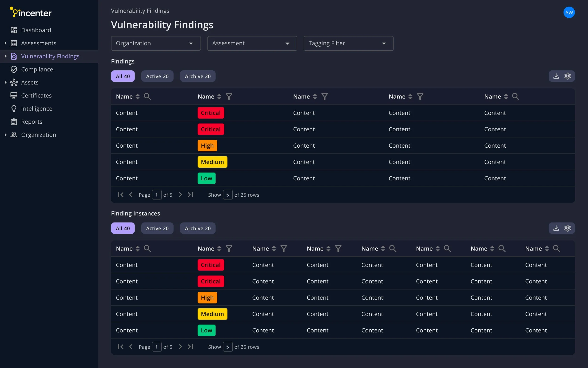Select Archive 20 tab in Finding Instances

pos(197,228)
